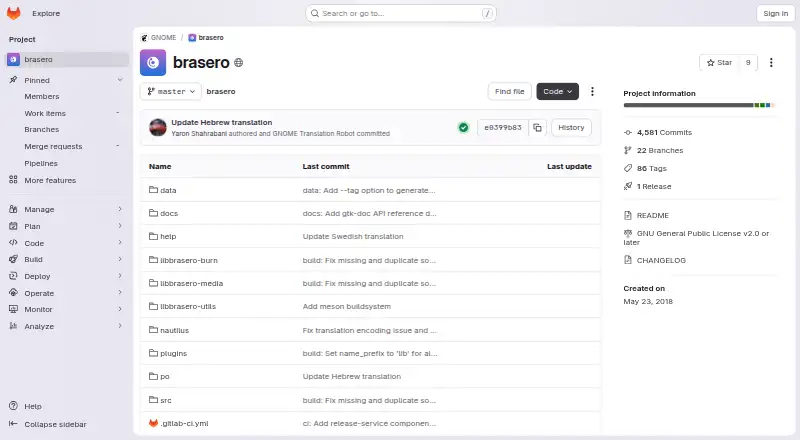Click the Search or go to field

point(401,13)
